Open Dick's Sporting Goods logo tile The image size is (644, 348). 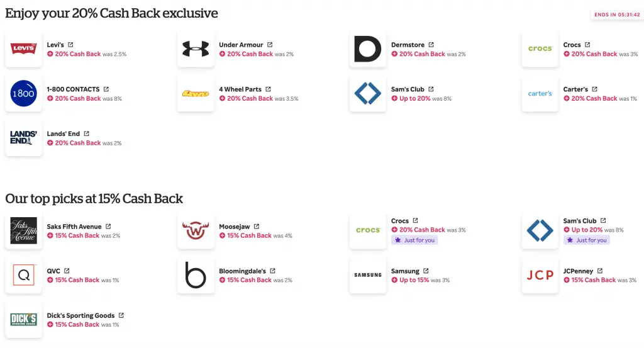pos(23,320)
